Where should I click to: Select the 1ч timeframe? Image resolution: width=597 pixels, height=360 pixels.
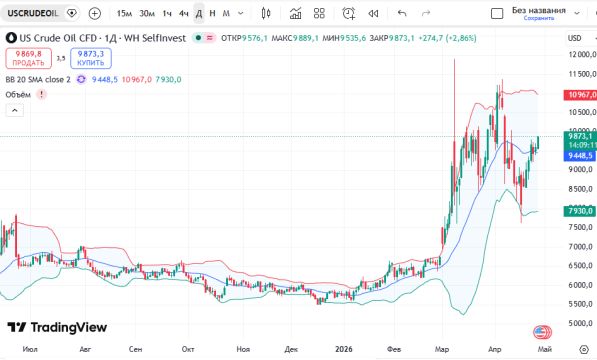(167, 13)
